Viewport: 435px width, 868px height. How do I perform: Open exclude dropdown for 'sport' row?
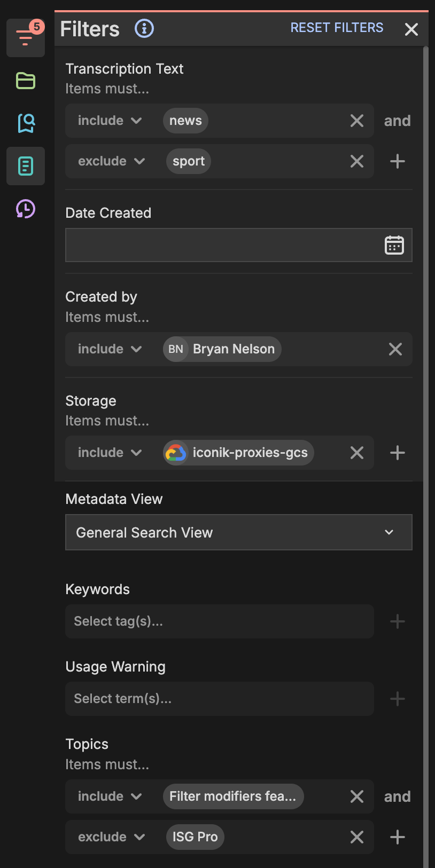[112, 161]
